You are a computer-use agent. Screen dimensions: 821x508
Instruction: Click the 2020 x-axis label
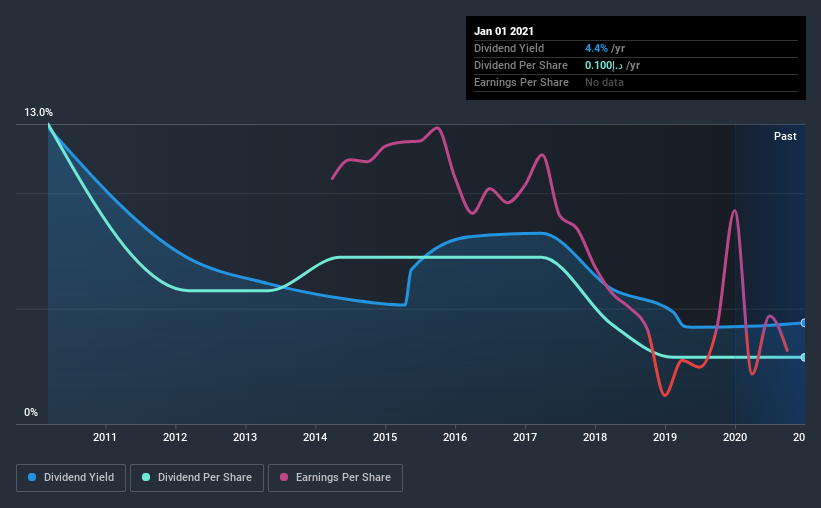[735, 437]
